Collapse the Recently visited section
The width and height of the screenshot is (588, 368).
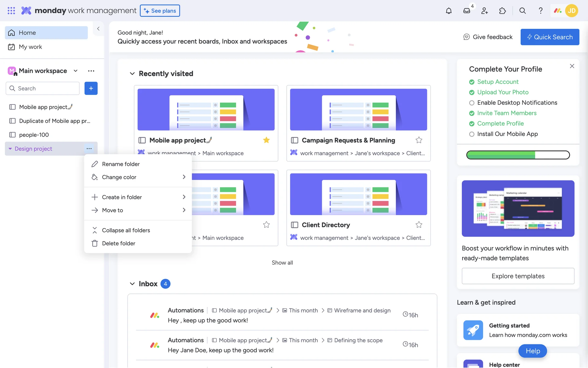tap(132, 74)
